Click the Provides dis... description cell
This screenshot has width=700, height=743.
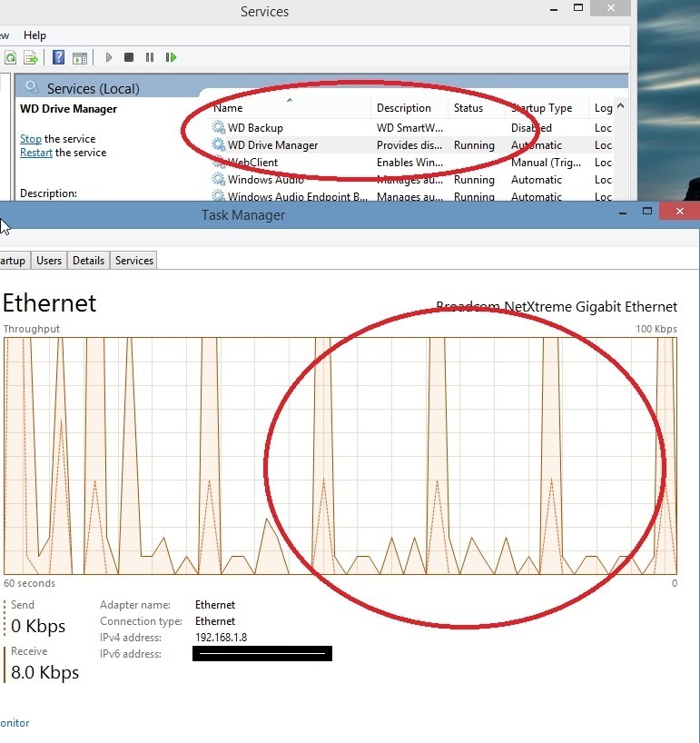[x=409, y=145]
